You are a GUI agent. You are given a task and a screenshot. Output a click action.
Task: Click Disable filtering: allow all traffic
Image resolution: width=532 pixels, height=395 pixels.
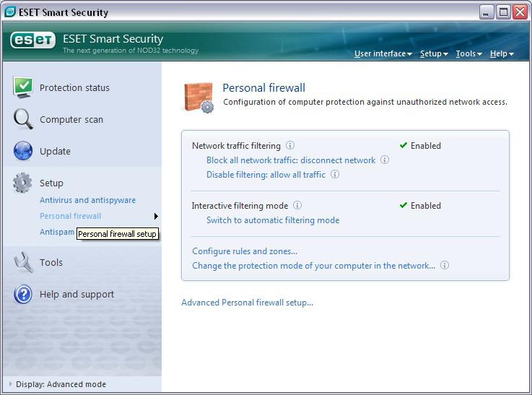(266, 175)
